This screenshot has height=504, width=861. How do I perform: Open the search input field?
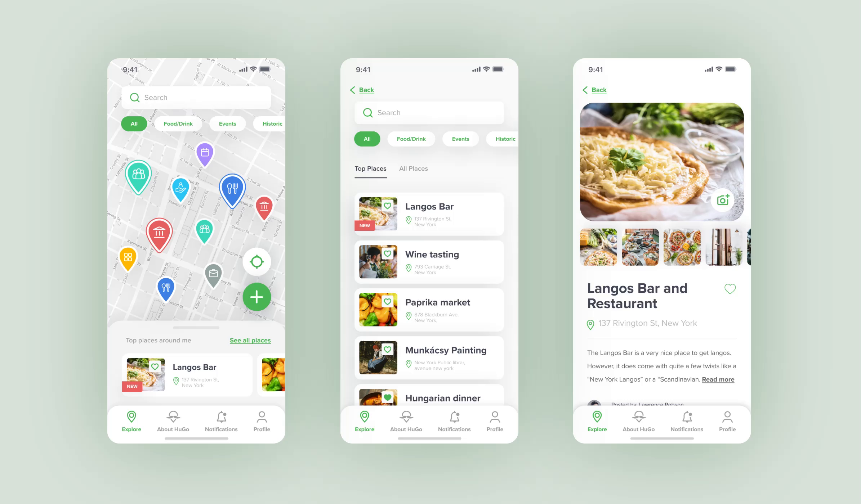[197, 97]
